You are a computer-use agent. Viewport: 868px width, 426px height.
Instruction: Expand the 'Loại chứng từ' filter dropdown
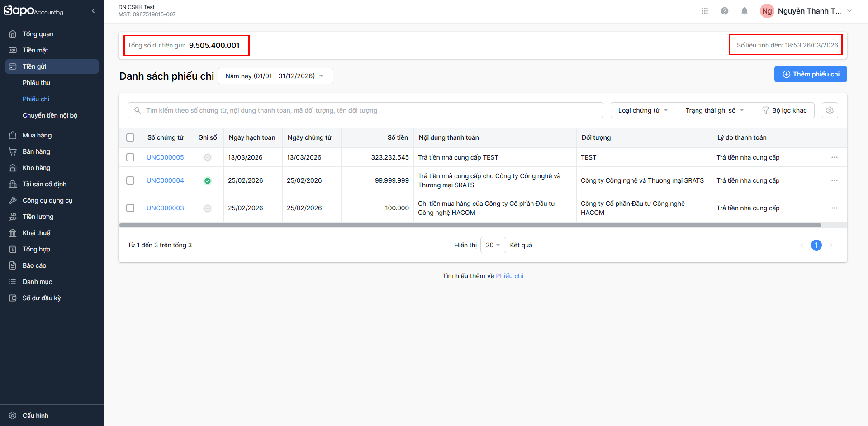643,110
